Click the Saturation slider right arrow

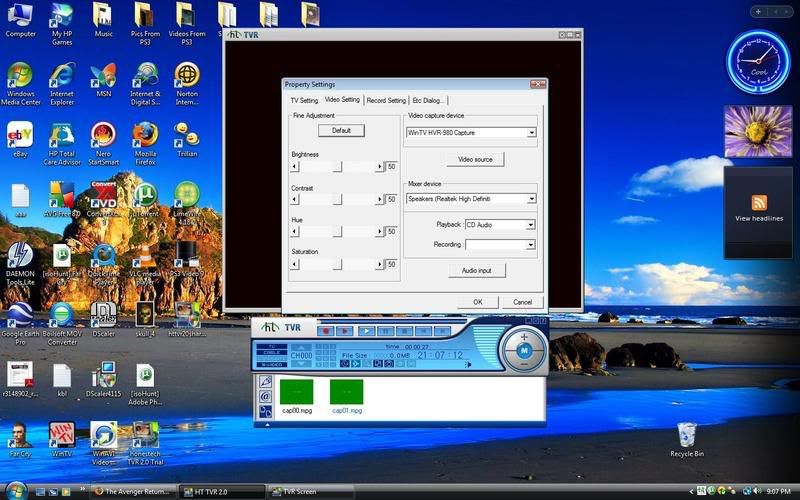tap(379, 264)
